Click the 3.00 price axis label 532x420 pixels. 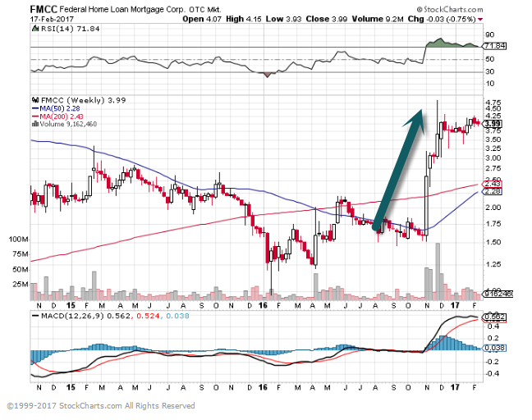point(493,158)
